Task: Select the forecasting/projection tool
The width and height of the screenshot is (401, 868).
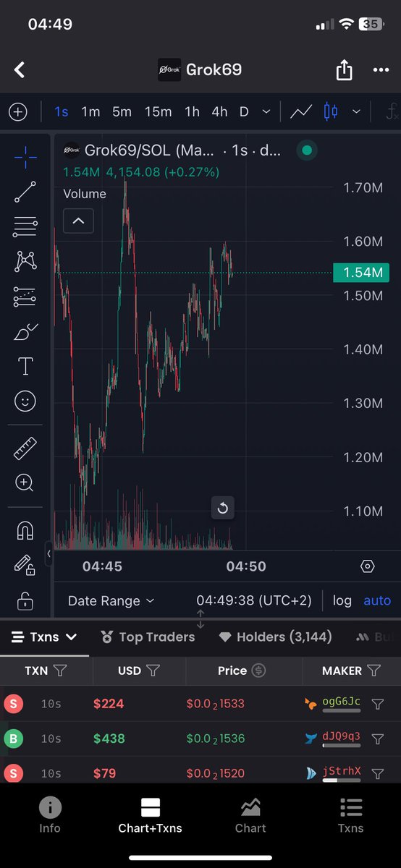Action: pyautogui.click(x=25, y=296)
